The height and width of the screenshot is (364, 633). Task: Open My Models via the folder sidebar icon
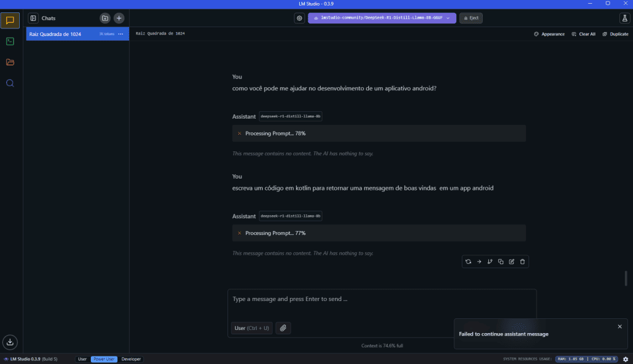(9, 62)
